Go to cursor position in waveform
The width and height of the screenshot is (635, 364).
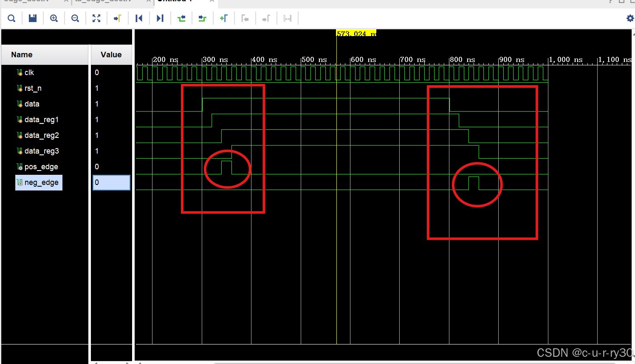coord(118,18)
